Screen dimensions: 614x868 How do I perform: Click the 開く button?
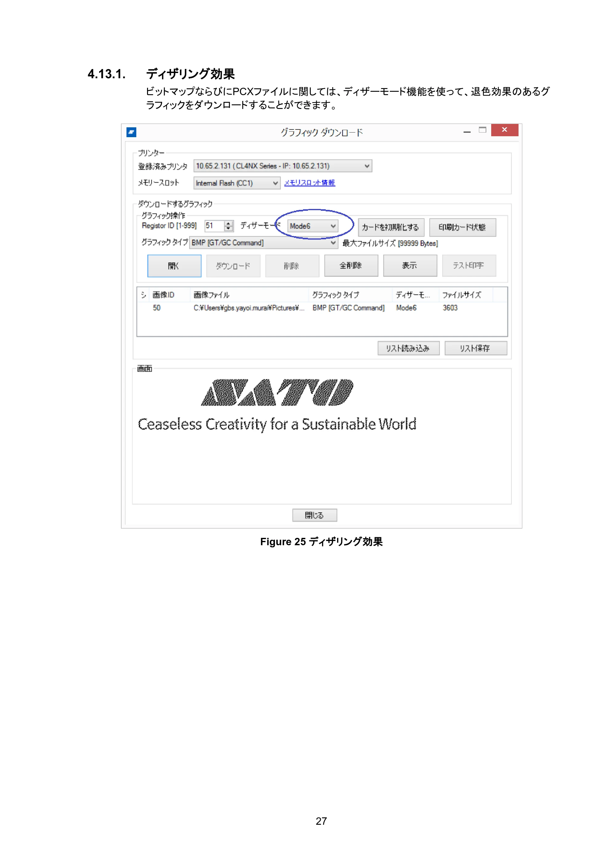[x=174, y=266]
